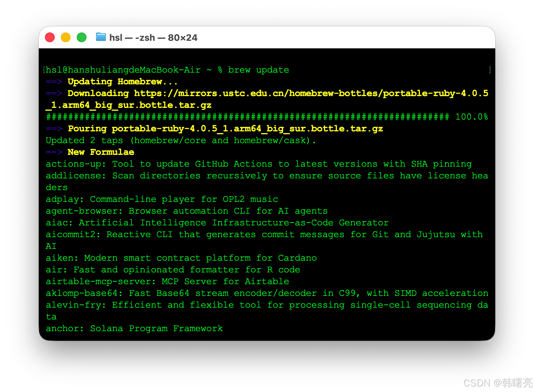Screen dimensions: 534x392
Task: Click the mirrors.ustc.edu.cn download URL
Action: click(x=267, y=99)
